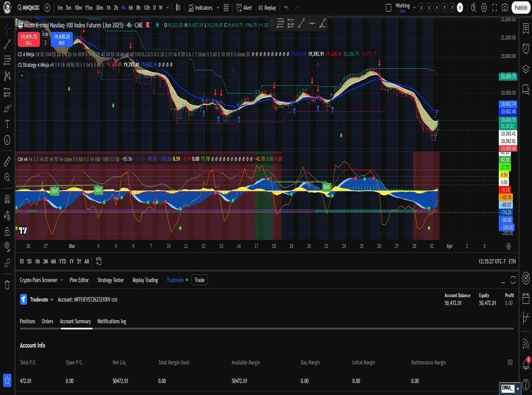The width and height of the screenshot is (532, 395).
Task: Open the favorites star toolbar
Action: 7,380
